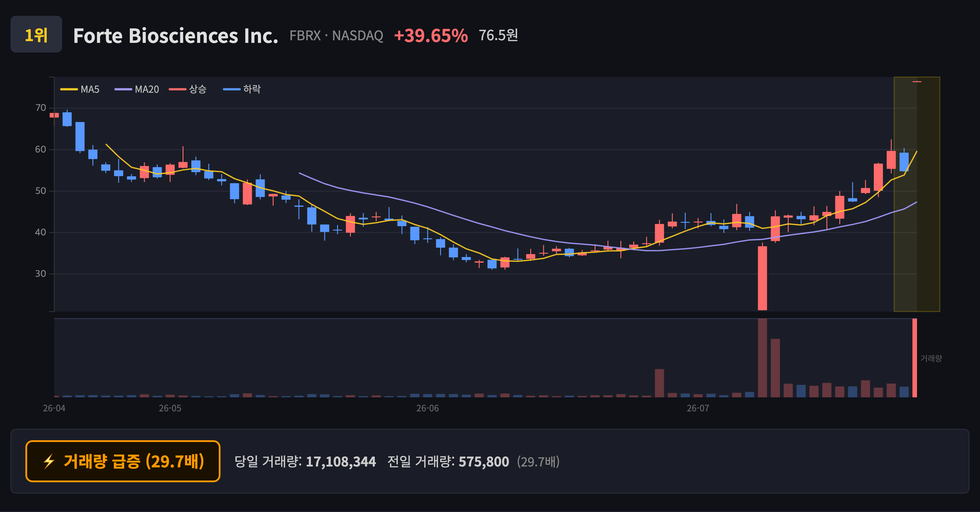Screen dimensions: 980x512
Task: Toggle the 하락 legend entry
Action: tap(242, 89)
